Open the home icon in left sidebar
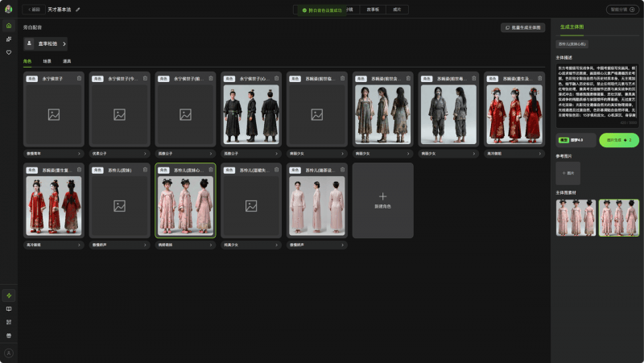 click(9, 26)
